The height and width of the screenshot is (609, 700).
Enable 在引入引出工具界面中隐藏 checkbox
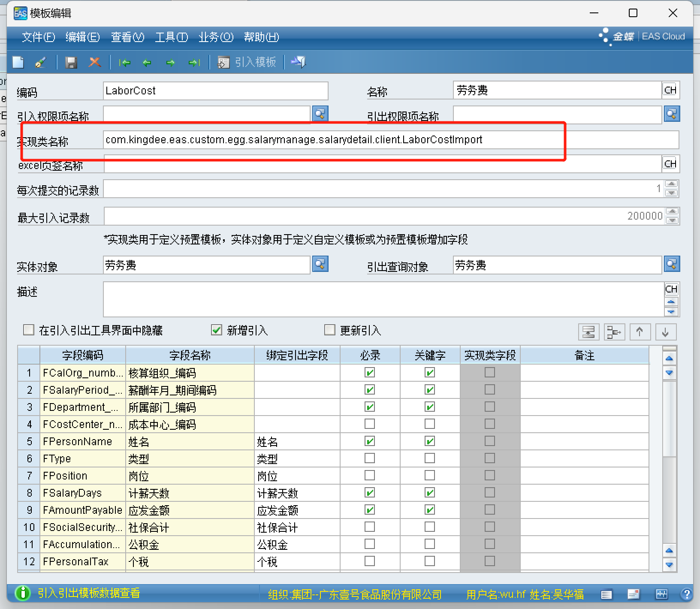tap(29, 330)
